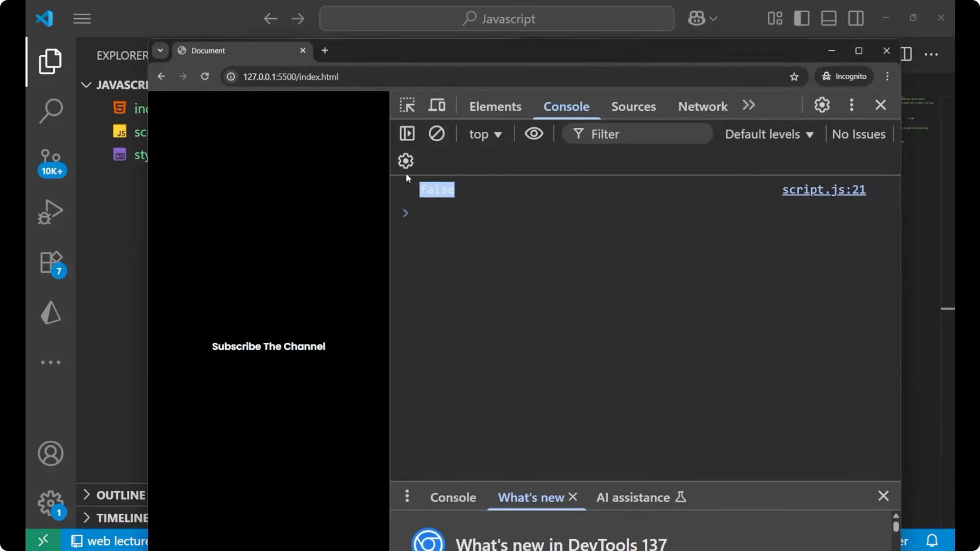The width and height of the screenshot is (980, 551).
Task: Open console settings gear below toolbar
Action: 406,161
